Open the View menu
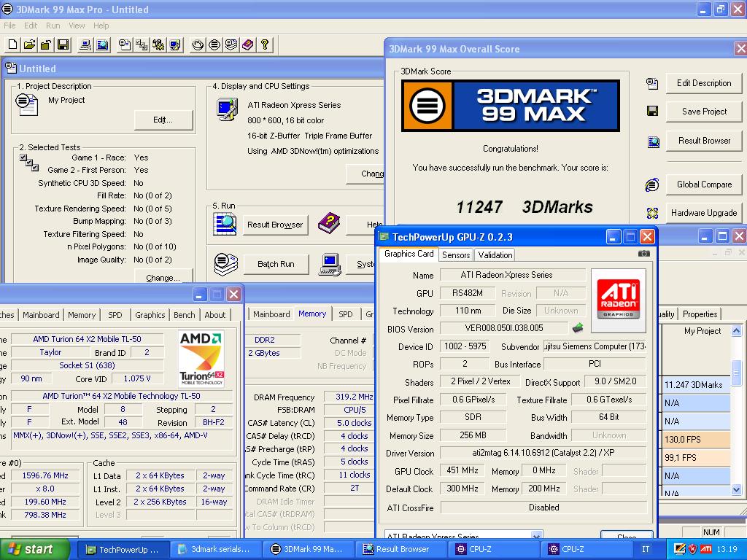The image size is (747, 560). tap(76, 26)
